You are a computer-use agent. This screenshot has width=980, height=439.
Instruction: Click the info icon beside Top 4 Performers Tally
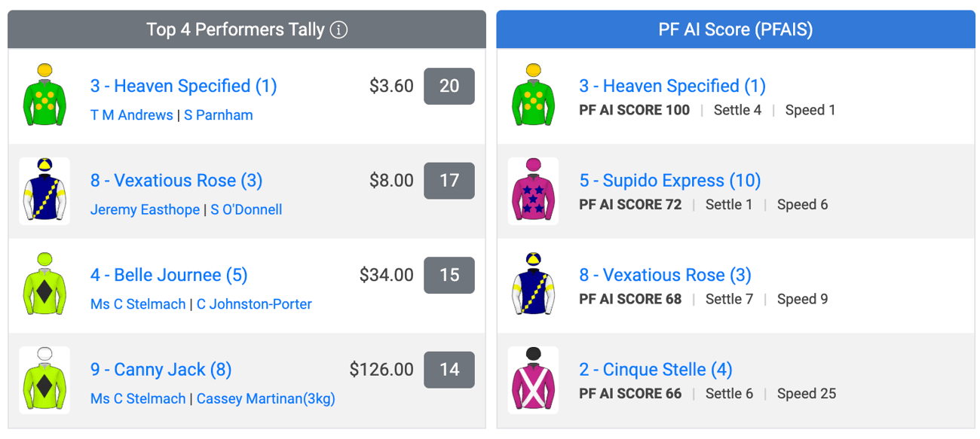[x=339, y=30]
